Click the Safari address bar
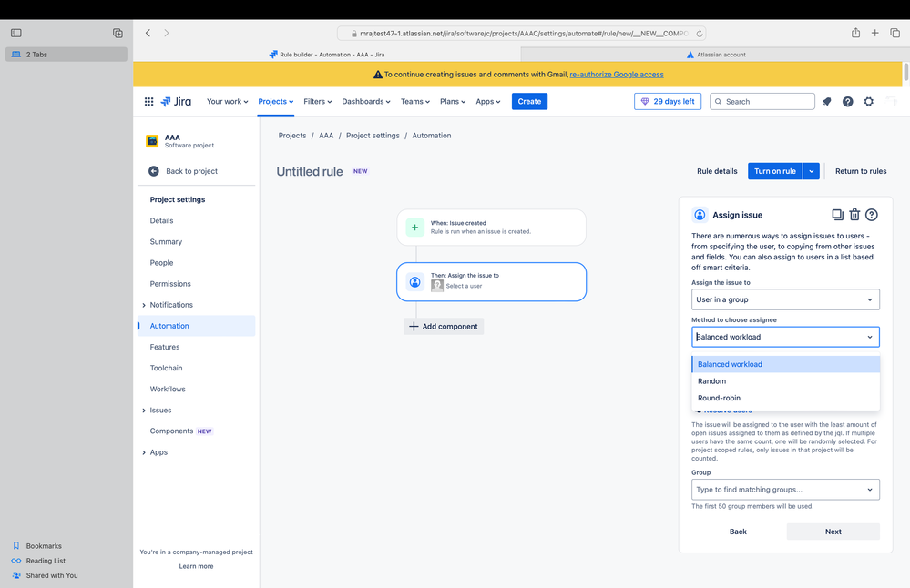Screen dimensions: 910x588 point(521,34)
